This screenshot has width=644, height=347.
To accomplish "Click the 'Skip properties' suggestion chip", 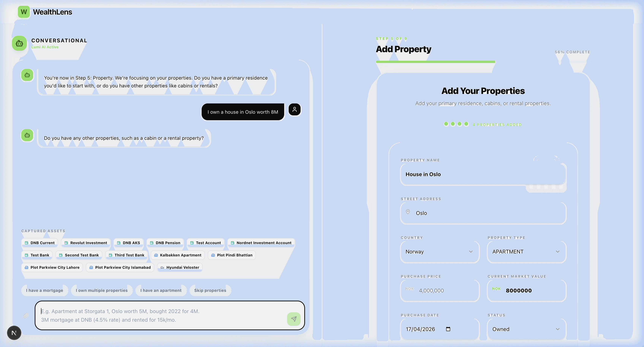I will coord(210,290).
